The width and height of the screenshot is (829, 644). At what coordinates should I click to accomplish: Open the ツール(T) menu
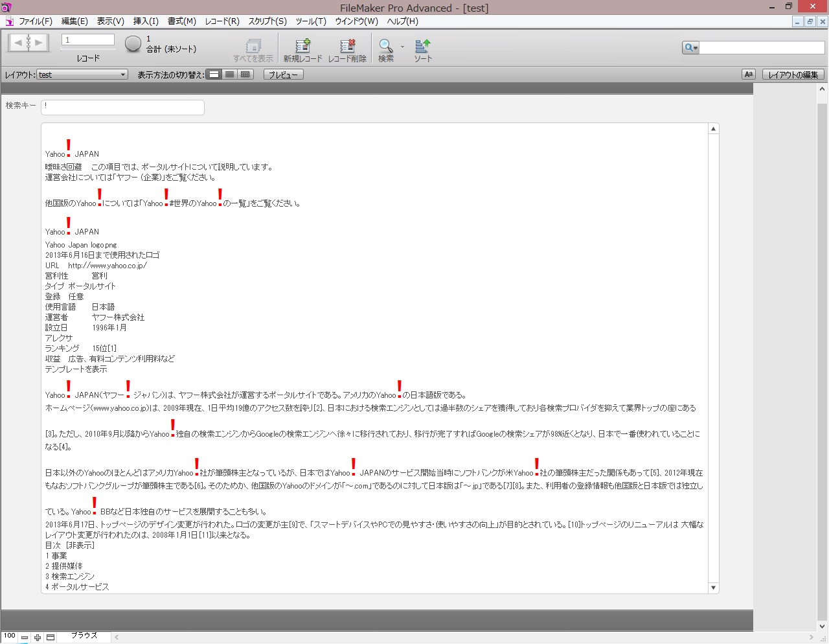point(311,21)
